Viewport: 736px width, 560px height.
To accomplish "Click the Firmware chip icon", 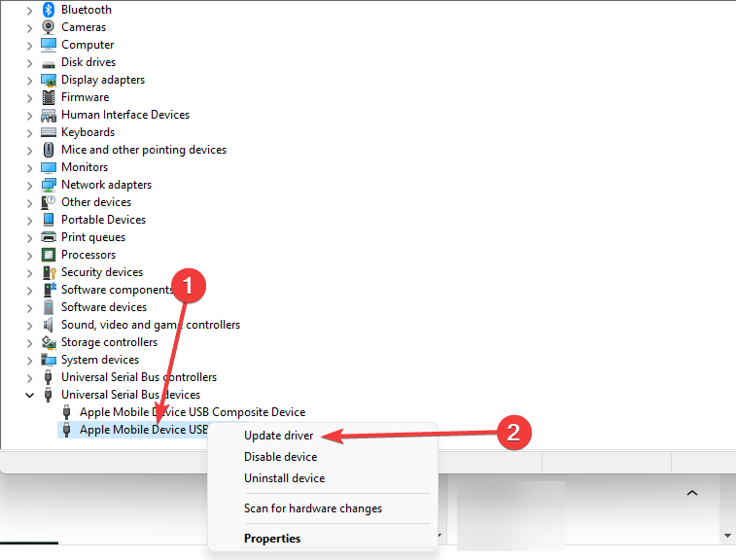I will [x=49, y=97].
